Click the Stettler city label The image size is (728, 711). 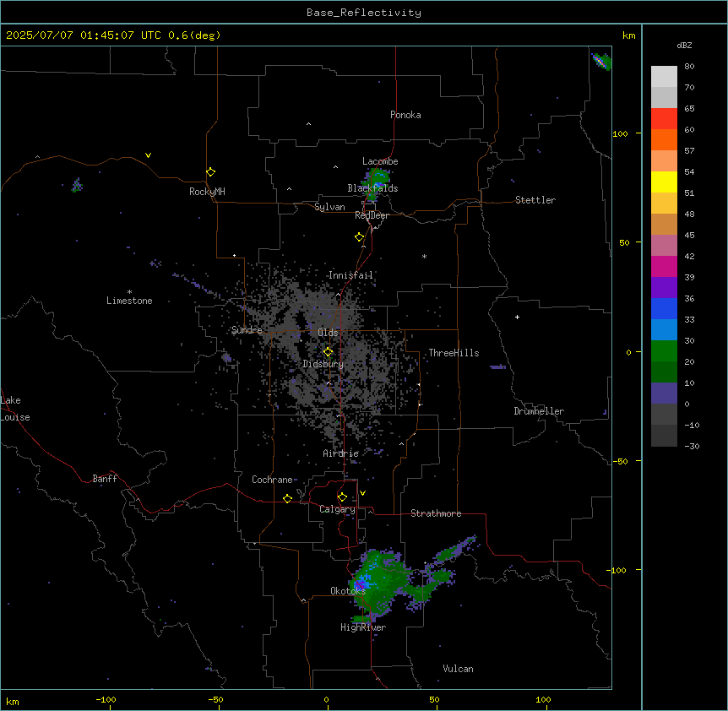(535, 200)
